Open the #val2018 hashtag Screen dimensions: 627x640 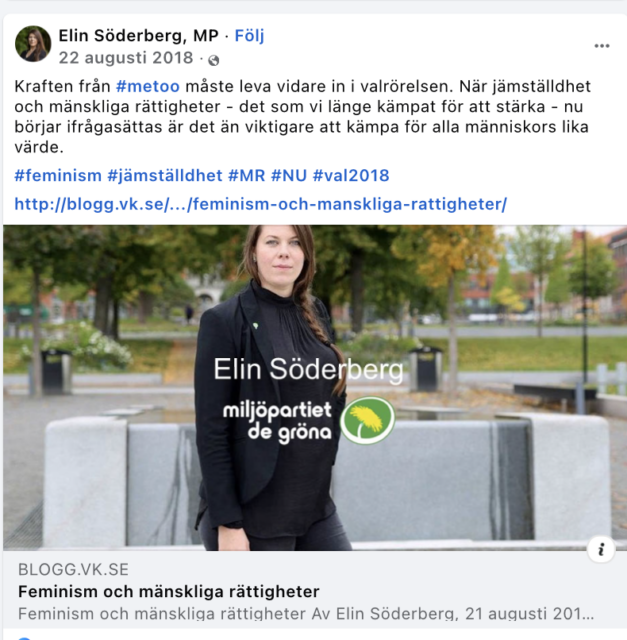351,176
